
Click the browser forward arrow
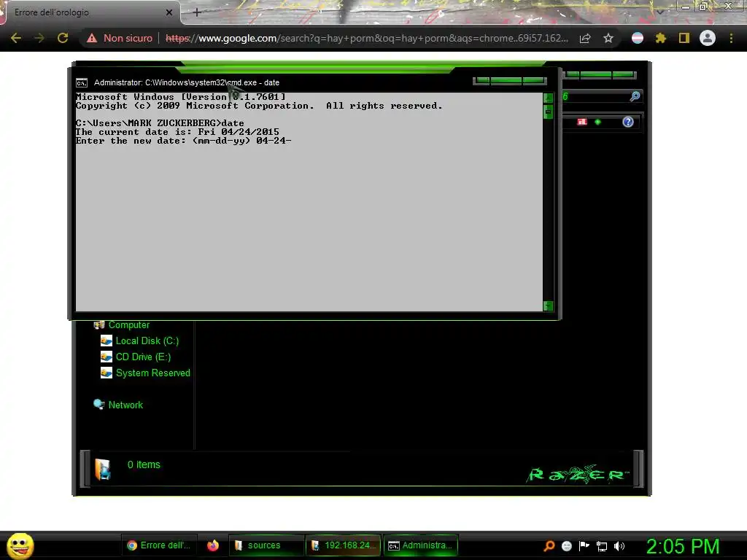click(39, 38)
